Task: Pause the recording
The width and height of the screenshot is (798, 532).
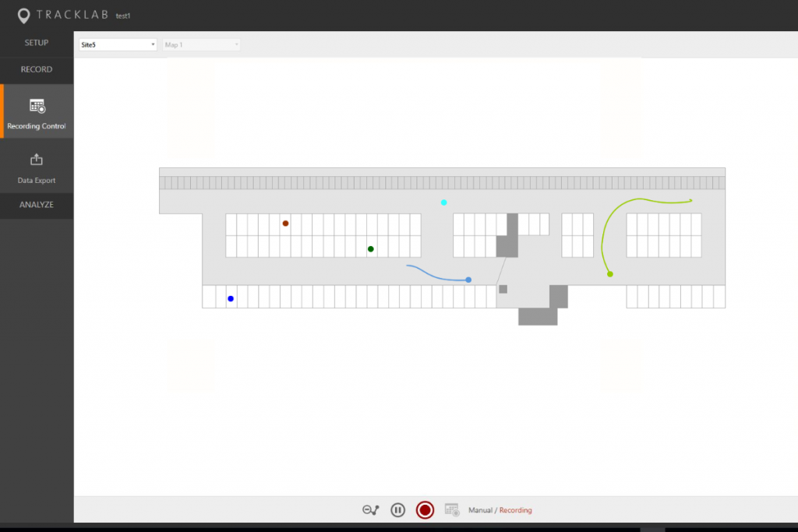Action: pyautogui.click(x=397, y=510)
